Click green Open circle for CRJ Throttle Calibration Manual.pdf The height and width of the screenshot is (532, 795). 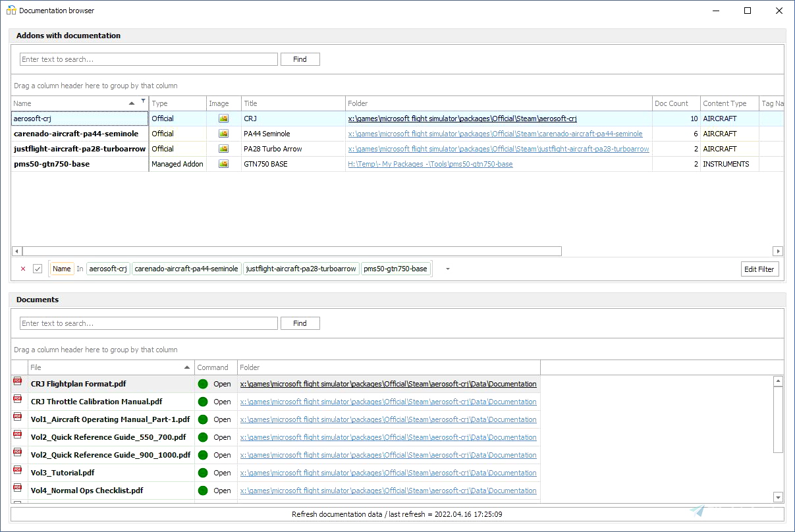point(203,402)
